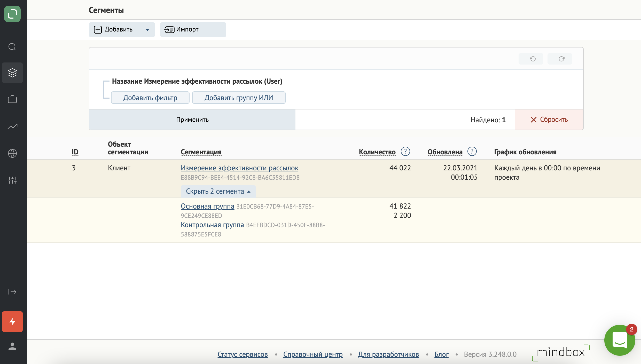Open the Статус сервисов footer link
The image size is (641, 364).
click(243, 354)
